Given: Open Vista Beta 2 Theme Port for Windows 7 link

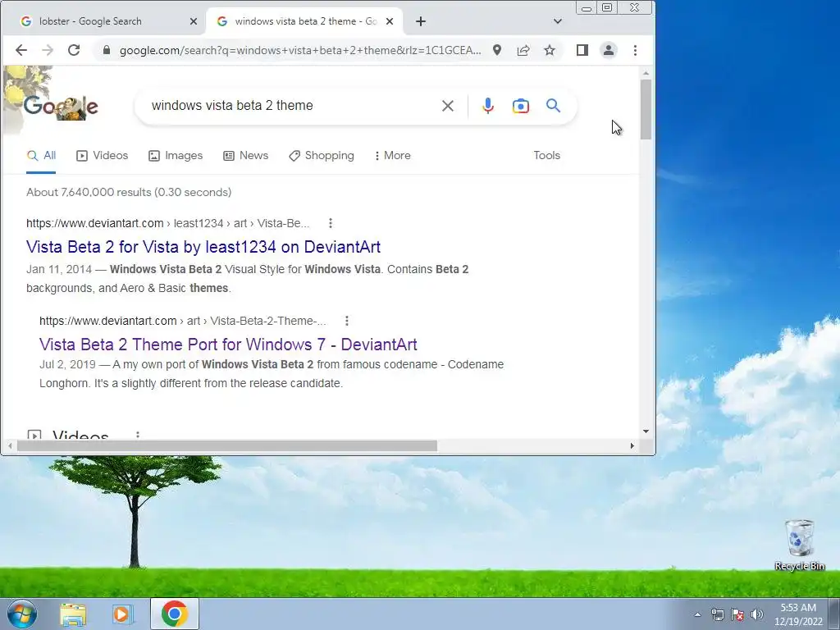Looking at the screenshot, I should 228,344.
